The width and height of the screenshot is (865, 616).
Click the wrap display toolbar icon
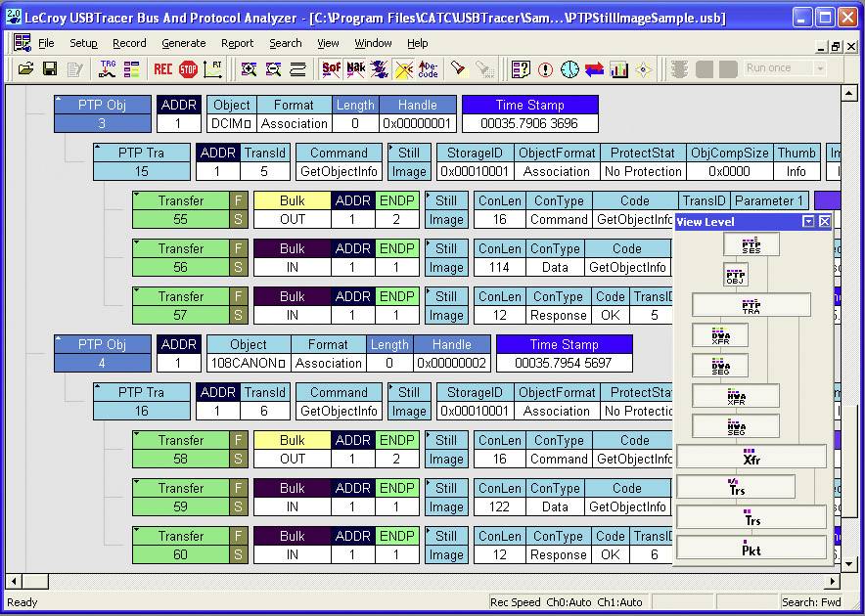pyautogui.click(x=297, y=68)
